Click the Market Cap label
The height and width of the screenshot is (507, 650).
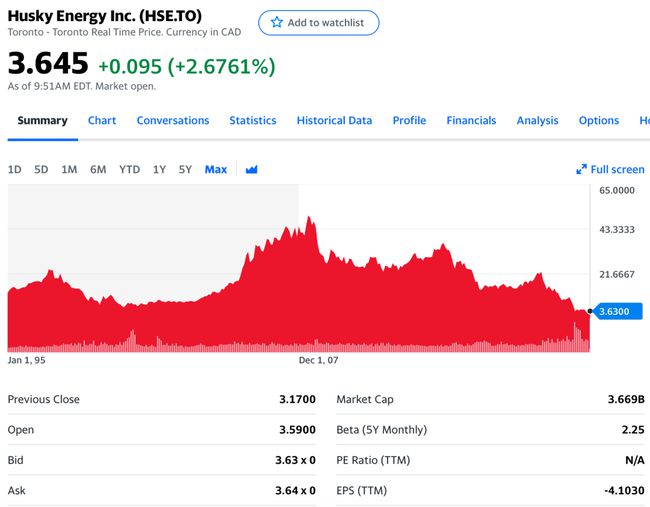[365, 399]
